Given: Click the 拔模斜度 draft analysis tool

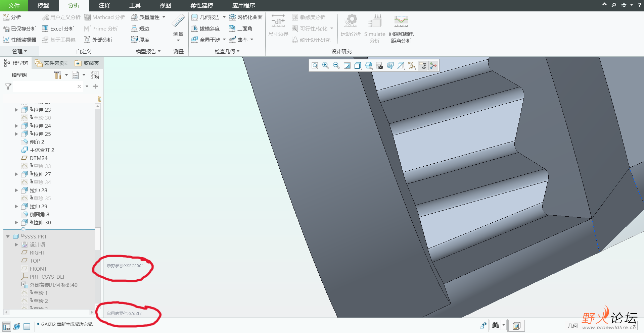Looking at the screenshot, I should (x=205, y=29).
